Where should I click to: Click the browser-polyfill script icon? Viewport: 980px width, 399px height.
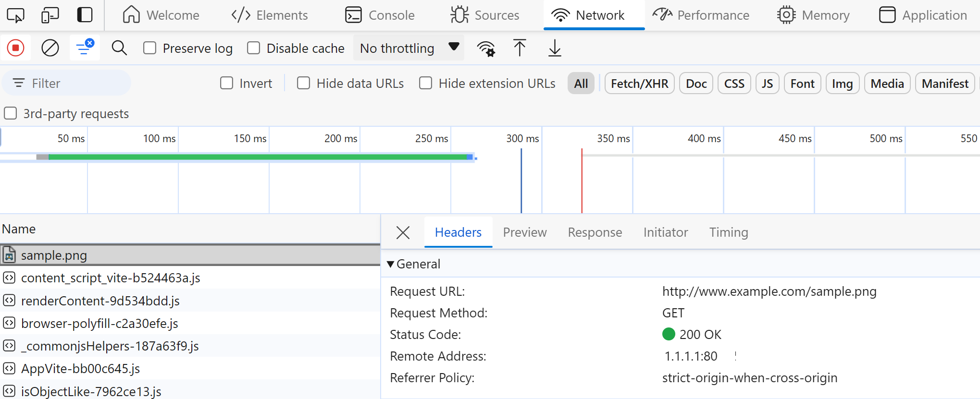9,323
